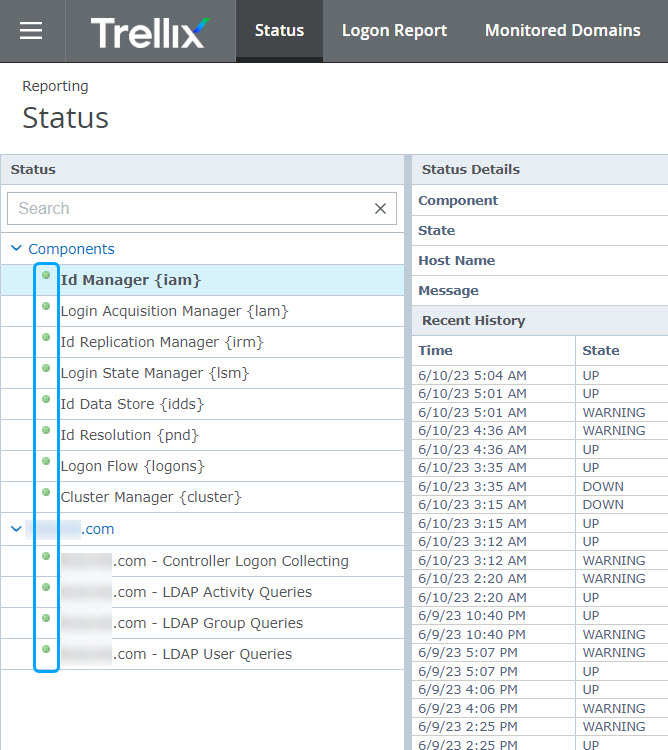The image size is (668, 750).
Task: Click history entry 6/9/23 10:40 PM UP row
Action: click(540, 616)
